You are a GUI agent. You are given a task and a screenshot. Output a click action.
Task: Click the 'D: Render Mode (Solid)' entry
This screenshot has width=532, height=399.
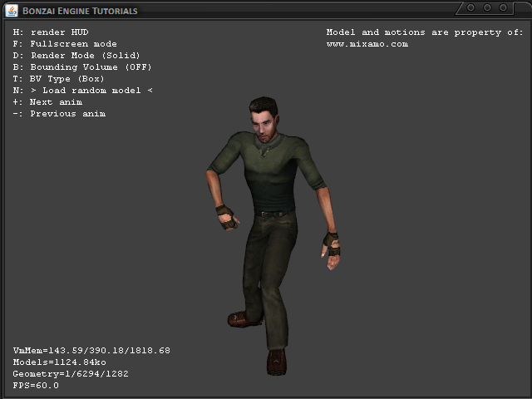coord(76,56)
